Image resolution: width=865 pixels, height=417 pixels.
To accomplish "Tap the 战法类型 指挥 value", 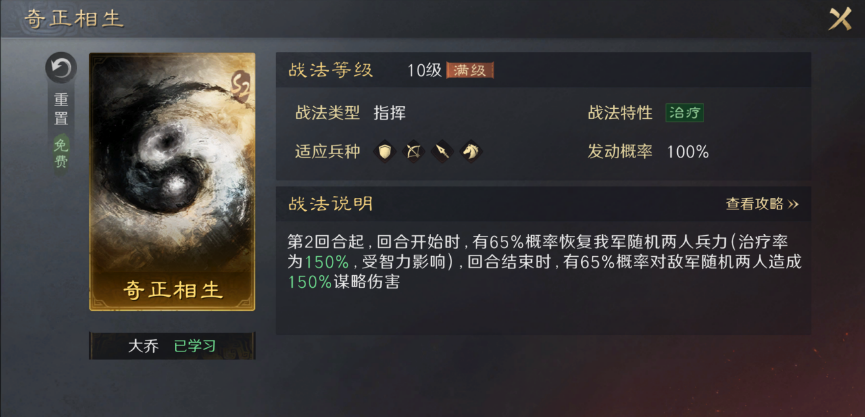I will (x=389, y=113).
